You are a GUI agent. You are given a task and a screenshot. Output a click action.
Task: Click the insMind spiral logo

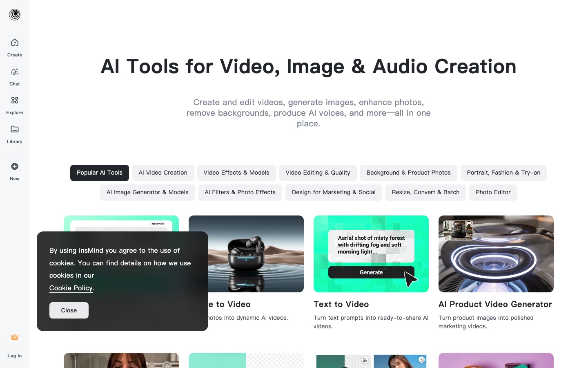click(15, 15)
